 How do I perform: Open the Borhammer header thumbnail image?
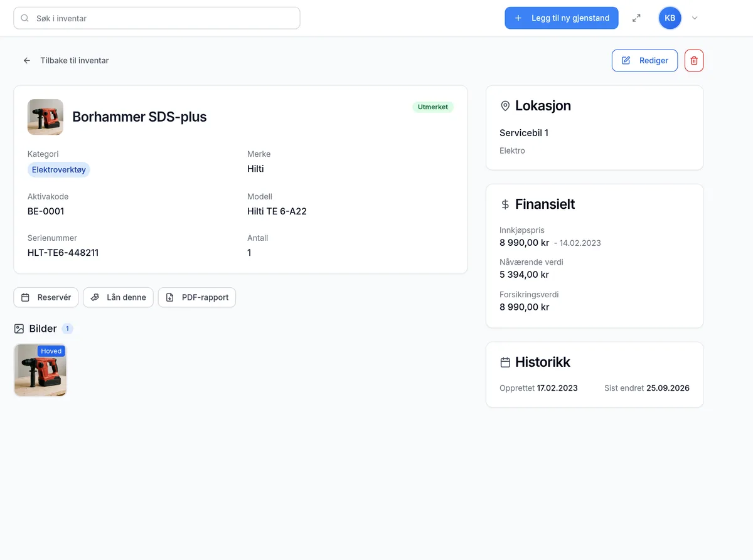point(45,117)
